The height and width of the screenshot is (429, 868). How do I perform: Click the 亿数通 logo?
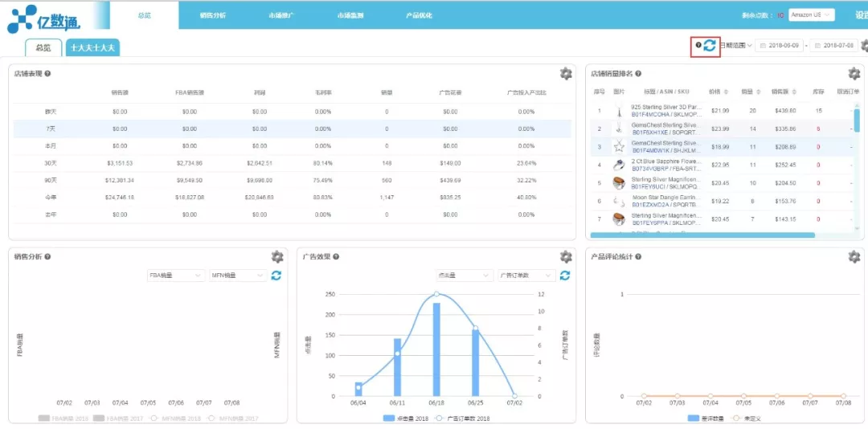pyautogui.click(x=43, y=18)
